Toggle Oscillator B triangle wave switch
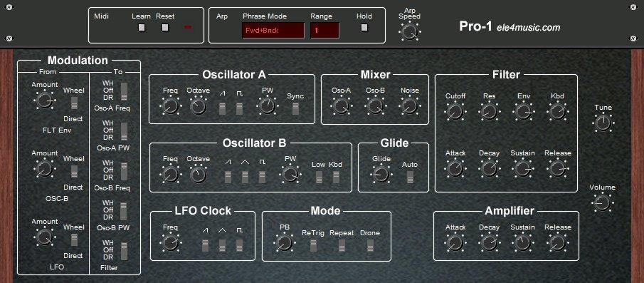644x283 pixels. click(245, 177)
